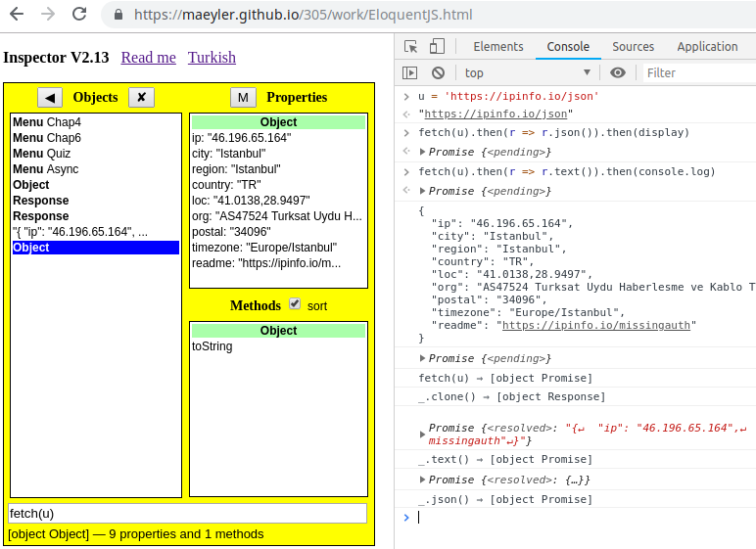Toggle the Methods sort checkbox
This screenshot has height=549, width=756.
click(295, 303)
